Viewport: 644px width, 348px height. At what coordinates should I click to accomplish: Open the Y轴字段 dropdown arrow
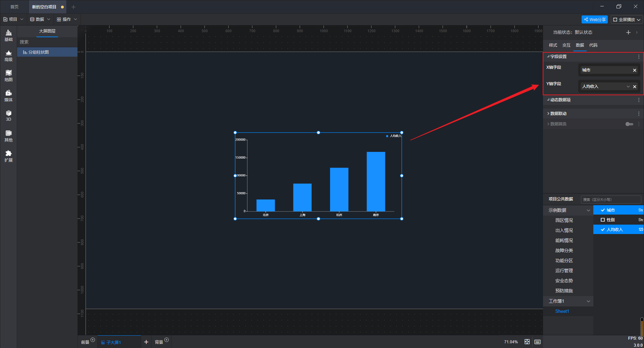(628, 86)
